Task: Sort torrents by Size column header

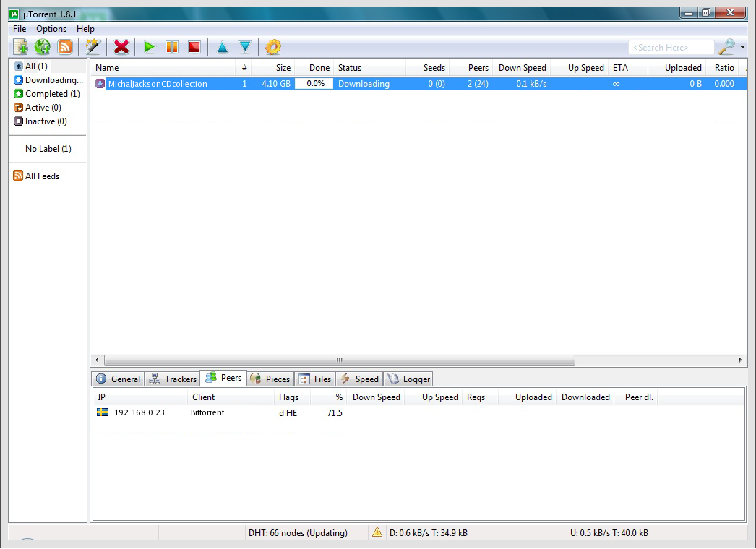Action: 273,67
